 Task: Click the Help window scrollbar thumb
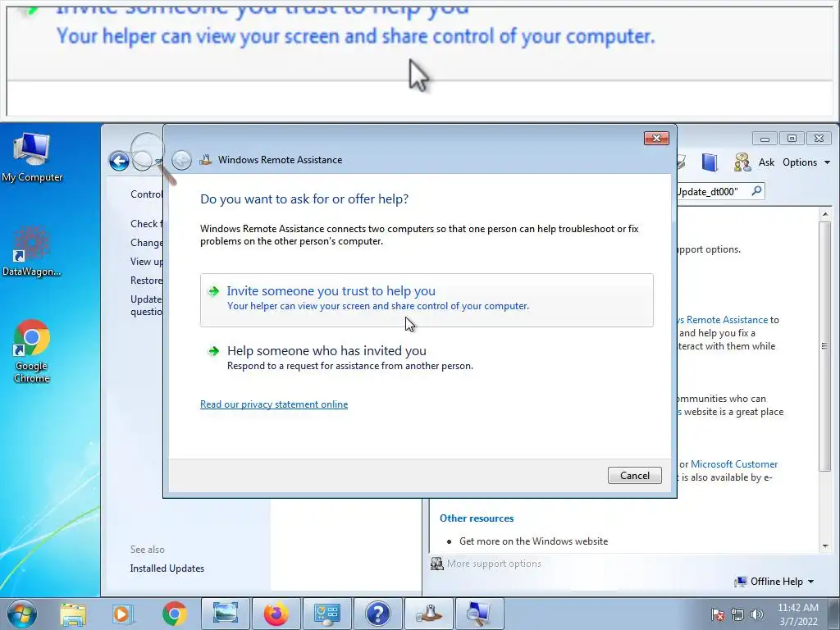pyautogui.click(x=824, y=346)
